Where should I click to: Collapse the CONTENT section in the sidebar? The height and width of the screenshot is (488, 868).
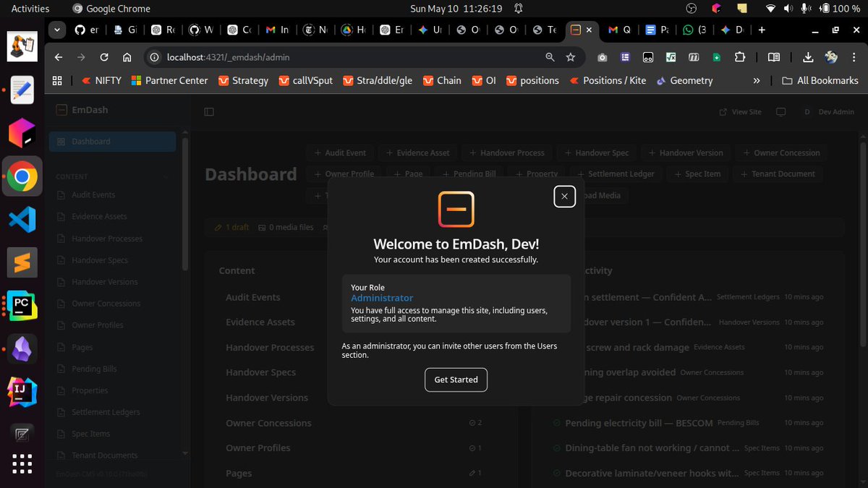[x=166, y=176]
